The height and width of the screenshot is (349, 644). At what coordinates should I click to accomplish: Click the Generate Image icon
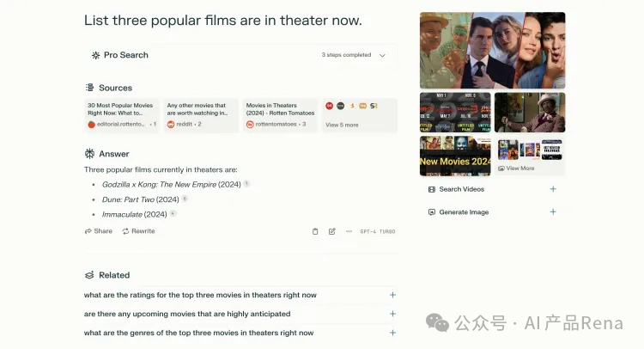coord(432,212)
